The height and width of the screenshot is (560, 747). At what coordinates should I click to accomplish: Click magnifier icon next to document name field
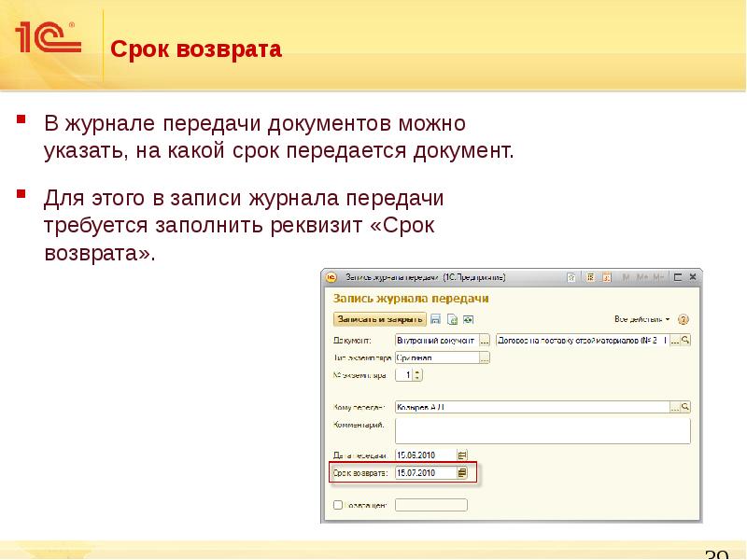[x=685, y=340]
